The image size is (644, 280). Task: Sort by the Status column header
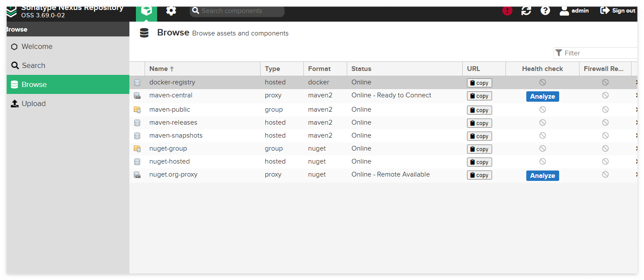coord(405,69)
